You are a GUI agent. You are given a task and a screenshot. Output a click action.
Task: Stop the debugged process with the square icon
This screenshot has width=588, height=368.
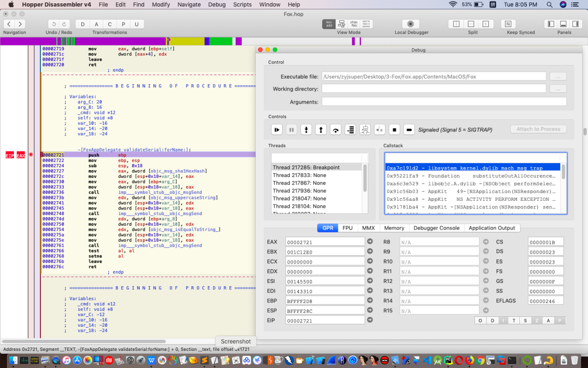(x=394, y=130)
